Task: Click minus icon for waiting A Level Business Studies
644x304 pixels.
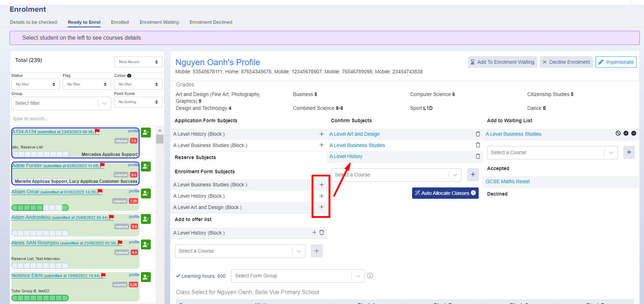Action: [x=634, y=133]
